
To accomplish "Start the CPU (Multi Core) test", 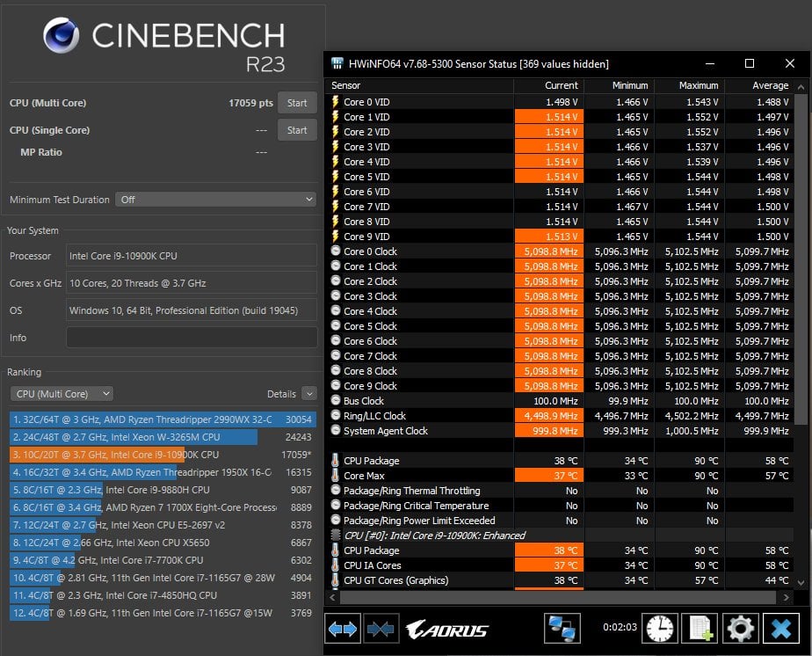I will (297, 103).
